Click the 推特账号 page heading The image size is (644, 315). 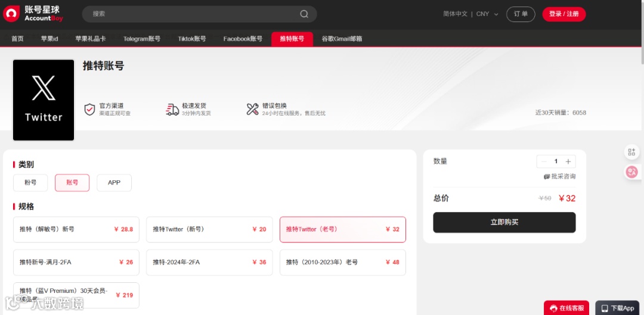104,66
